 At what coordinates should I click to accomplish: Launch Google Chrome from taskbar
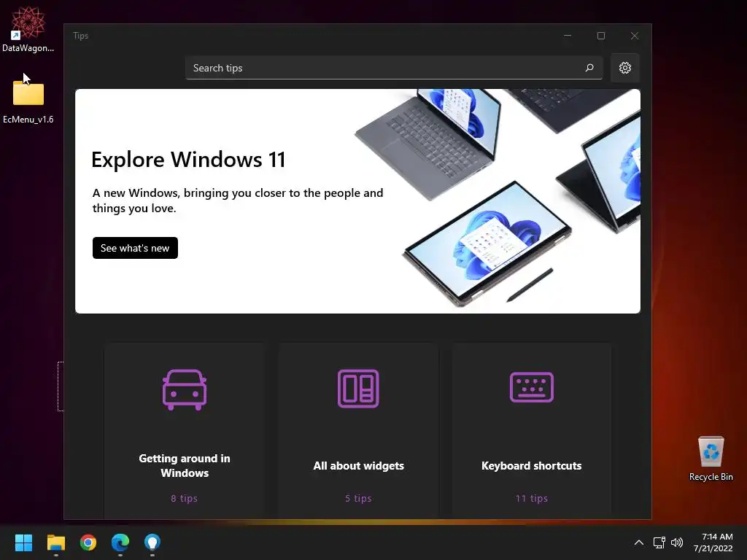[x=88, y=542]
